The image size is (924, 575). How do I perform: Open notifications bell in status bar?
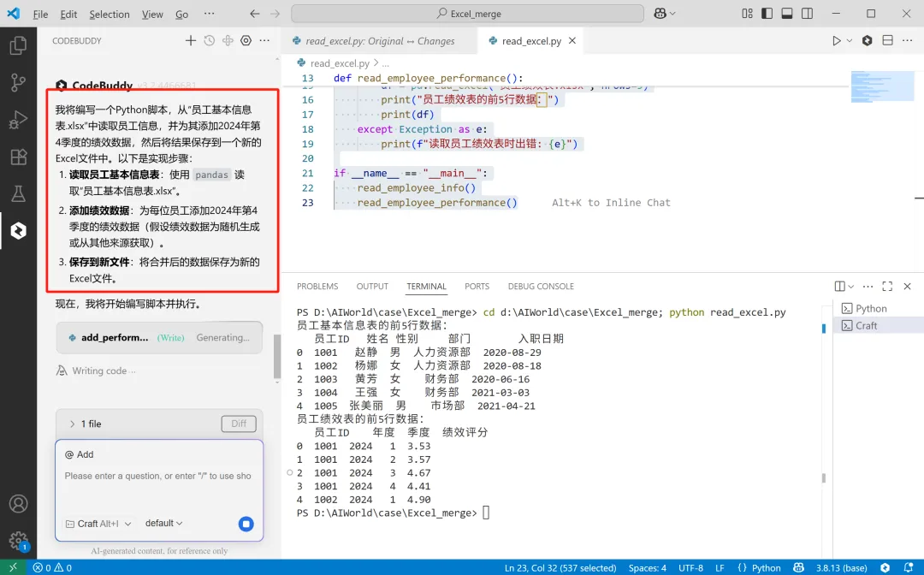pyautogui.click(x=908, y=568)
